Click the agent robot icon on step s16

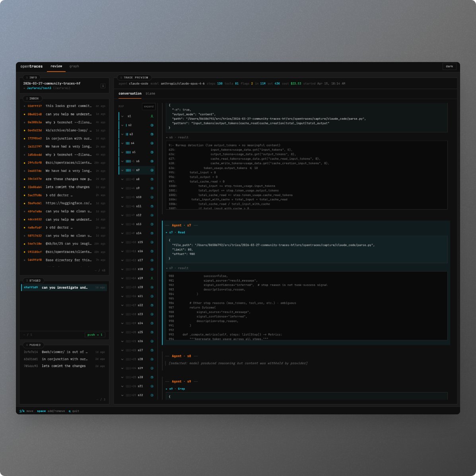(152, 251)
